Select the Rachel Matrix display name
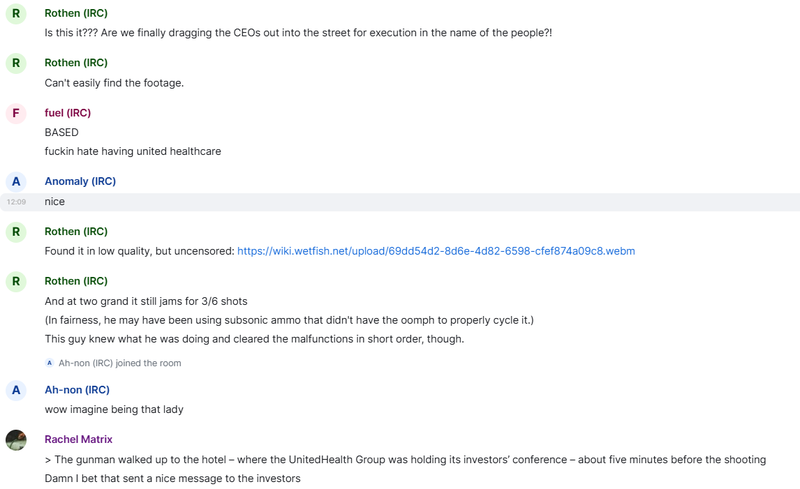Viewport: 800px width, 489px height. pos(78,439)
